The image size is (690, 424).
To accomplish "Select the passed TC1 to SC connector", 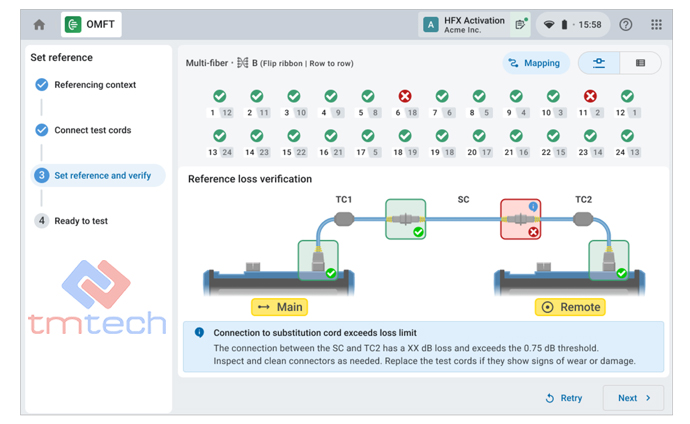I will 405,218.
